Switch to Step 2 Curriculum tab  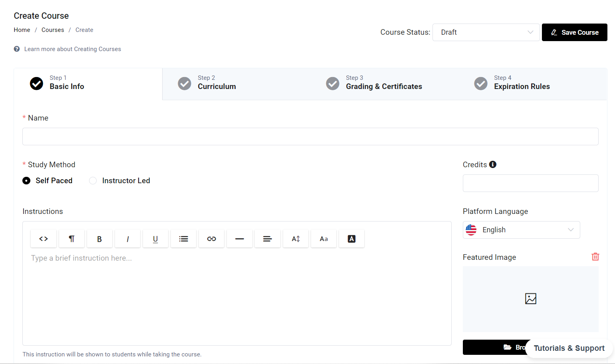216,83
